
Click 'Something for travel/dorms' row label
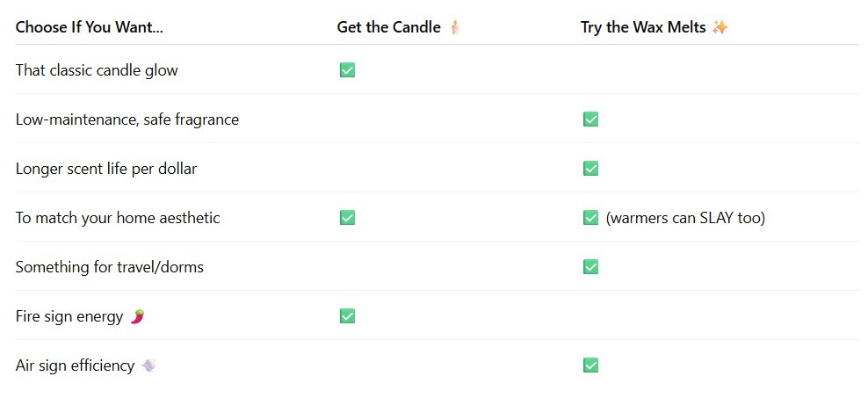point(110,267)
